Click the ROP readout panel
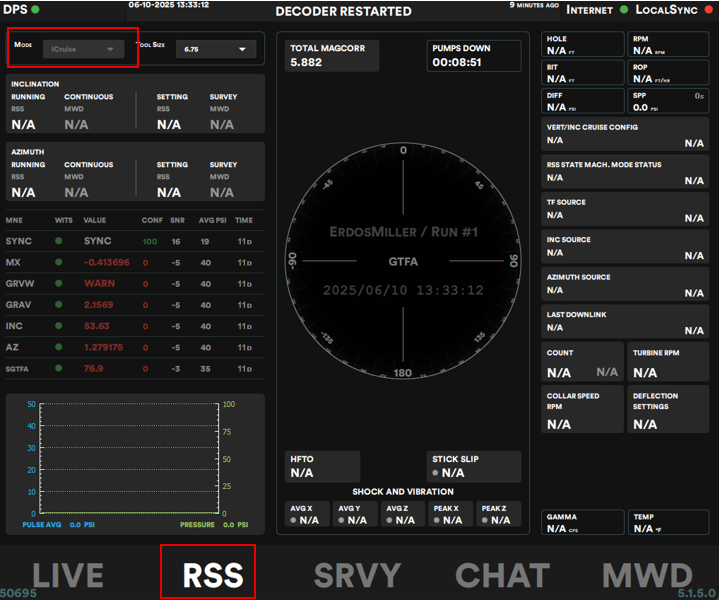The width and height of the screenshot is (719, 600). tap(668, 73)
